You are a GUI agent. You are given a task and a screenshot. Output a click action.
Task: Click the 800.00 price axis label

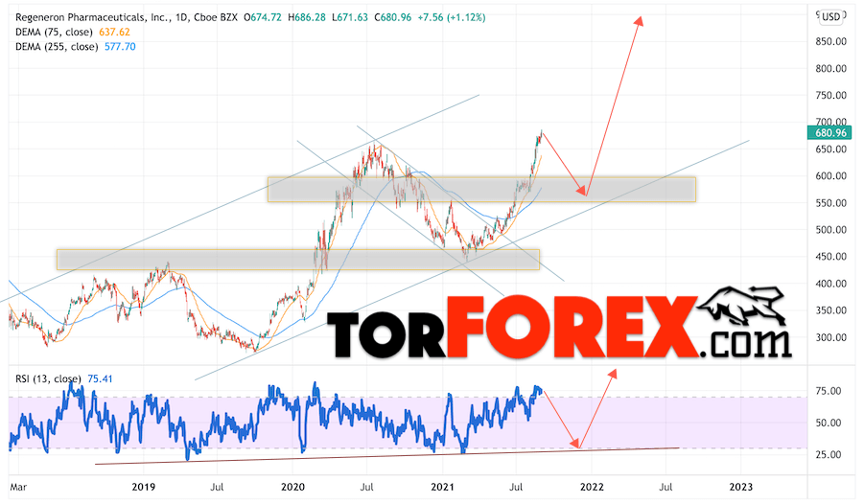[x=831, y=68]
